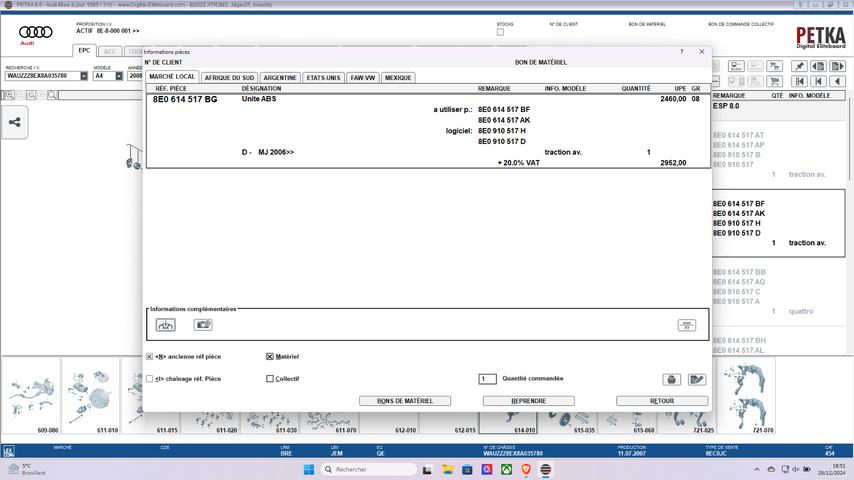Viewport: 854px width, 480px height.
Task: Click replacement part 8E0 614 517 BF in dialog
Action: click(x=504, y=110)
